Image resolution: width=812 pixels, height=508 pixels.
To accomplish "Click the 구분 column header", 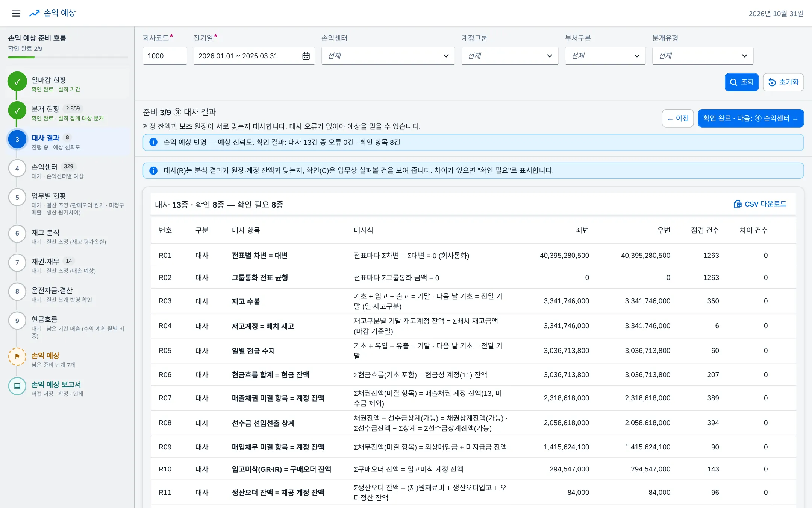I will (202, 230).
